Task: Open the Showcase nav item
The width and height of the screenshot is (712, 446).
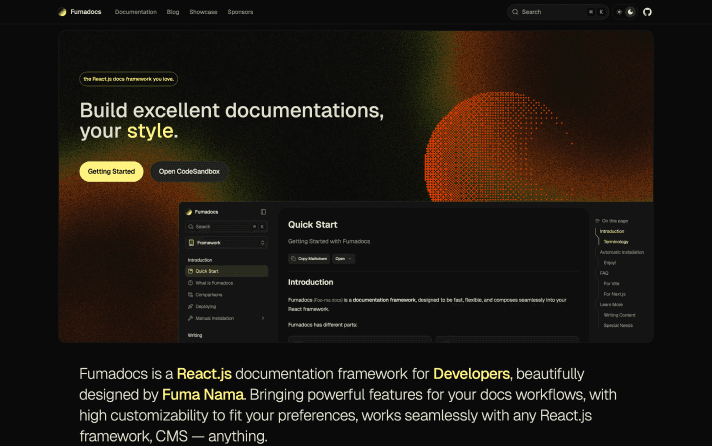Action: [x=204, y=12]
